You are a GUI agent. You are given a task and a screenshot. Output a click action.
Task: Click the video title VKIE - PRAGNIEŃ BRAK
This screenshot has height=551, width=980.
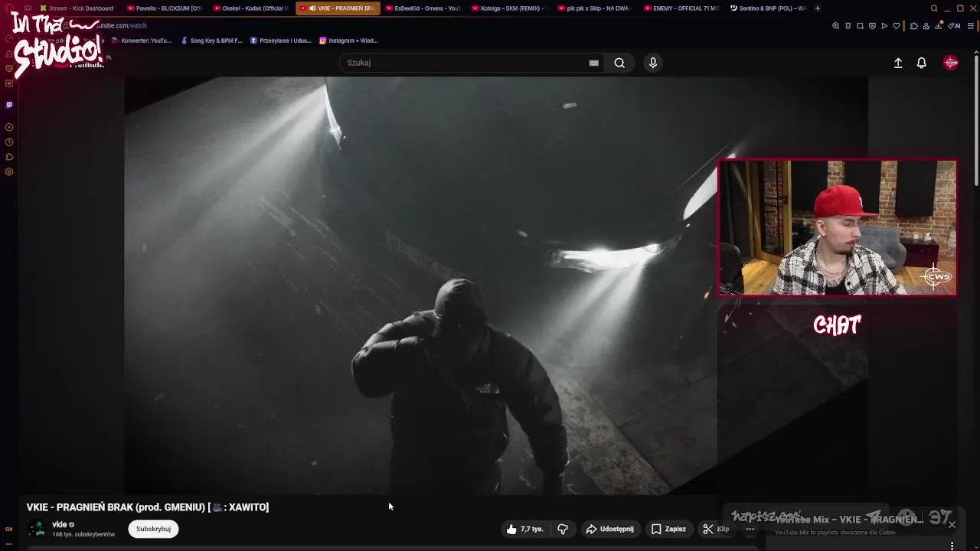click(148, 507)
